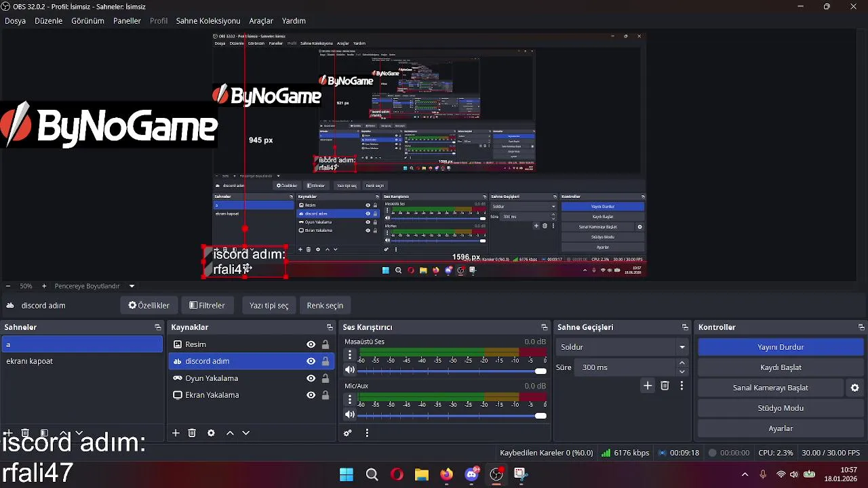The image size is (868, 488).
Task: Click Renk seç button
Action: pos(325,305)
